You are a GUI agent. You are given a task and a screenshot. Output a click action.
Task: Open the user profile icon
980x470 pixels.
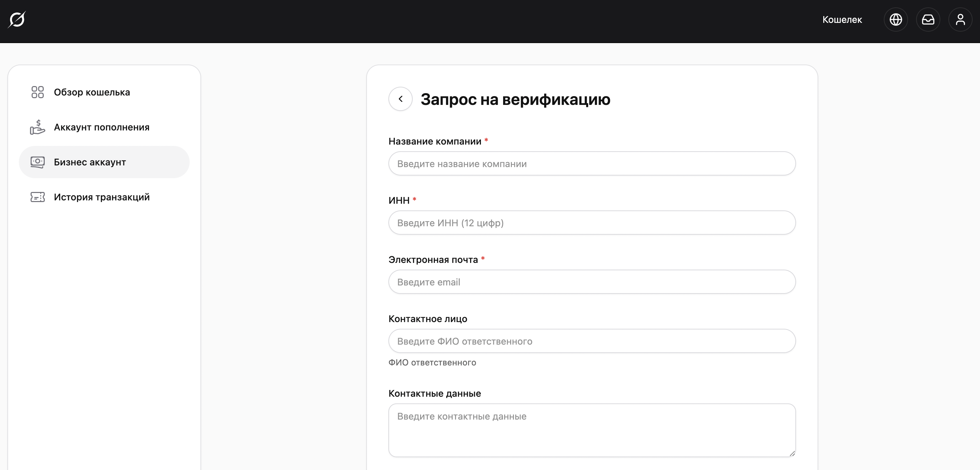pos(960,19)
